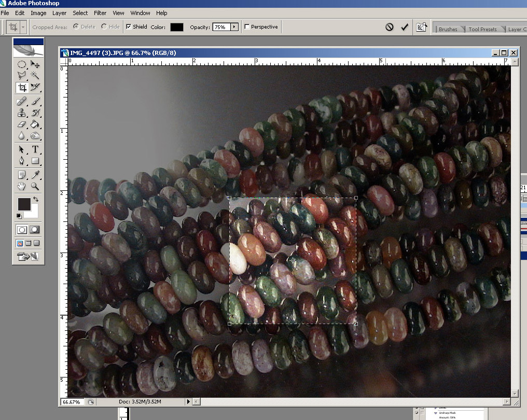The image size is (527, 420).
Task: Switch to Full Screen mode
Action: (x=37, y=243)
